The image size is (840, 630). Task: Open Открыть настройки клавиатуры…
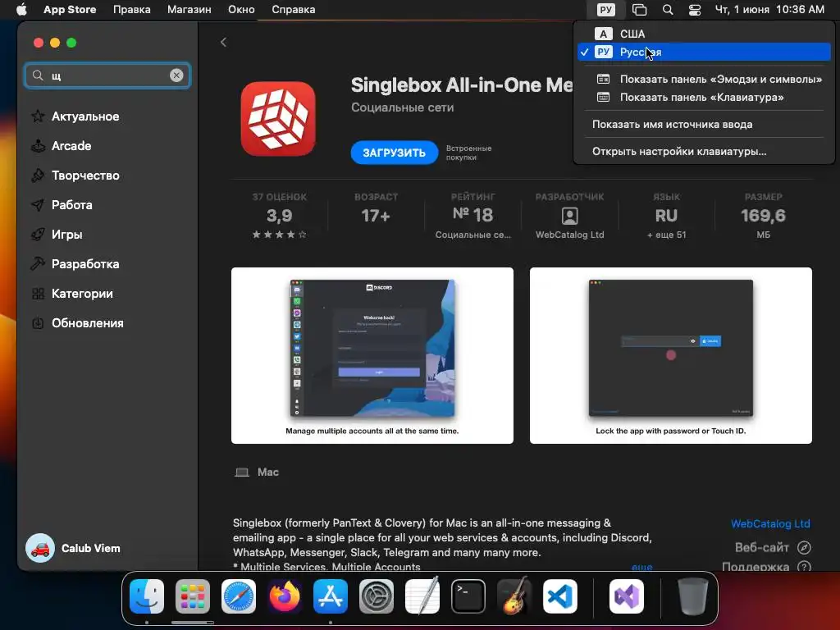[x=704, y=152]
